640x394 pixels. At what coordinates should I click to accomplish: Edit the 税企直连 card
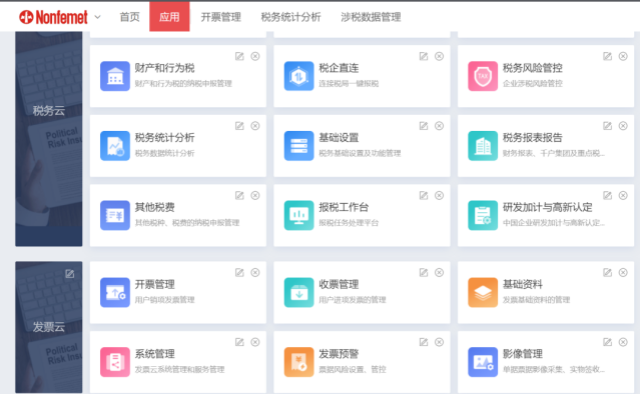click(424, 56)
